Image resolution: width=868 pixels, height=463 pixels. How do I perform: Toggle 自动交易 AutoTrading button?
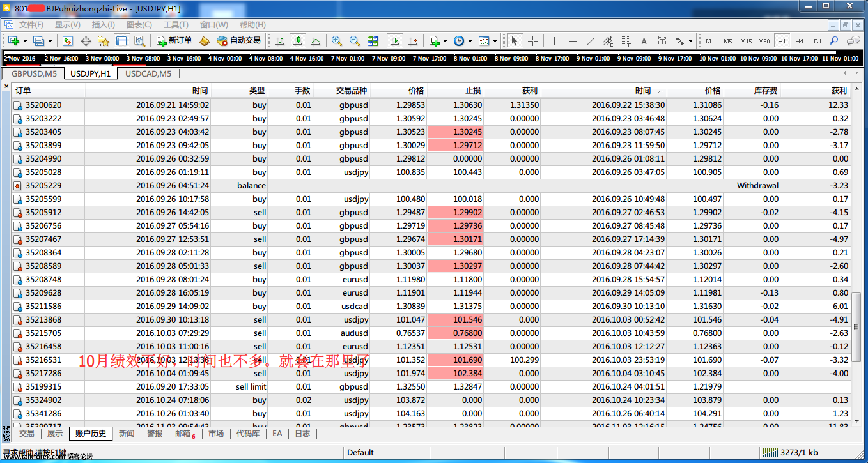click(238, 41)
